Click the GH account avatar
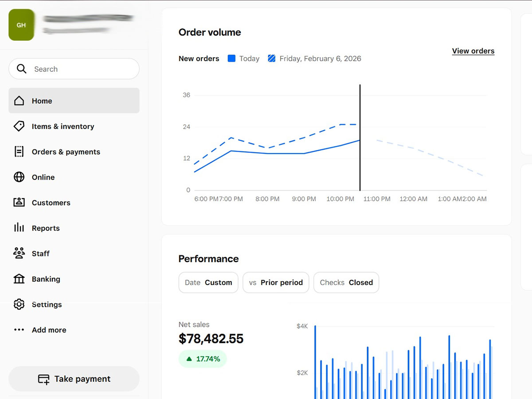The width and height of the screenshot is (532, 399). pos(21,25)
